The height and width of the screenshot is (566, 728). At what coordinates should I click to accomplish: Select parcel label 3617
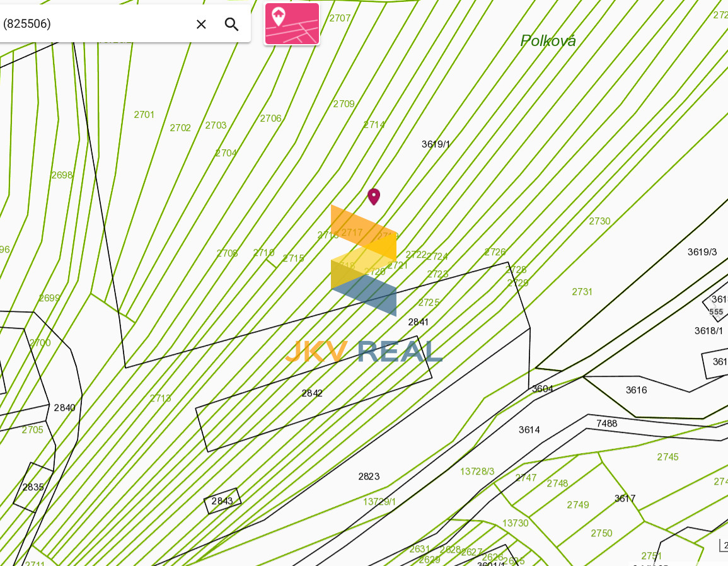tap(625, 499)
